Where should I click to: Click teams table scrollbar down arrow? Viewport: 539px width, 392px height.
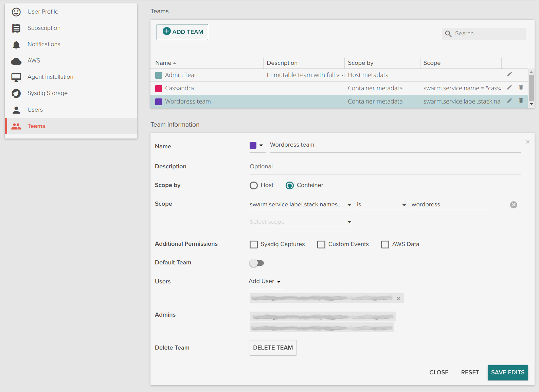click(532, 104)
